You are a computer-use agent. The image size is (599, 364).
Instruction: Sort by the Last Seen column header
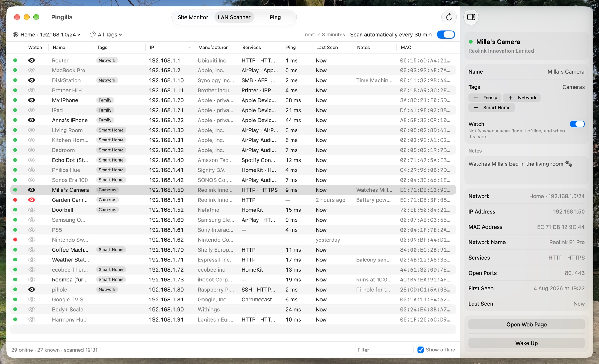[327, 48]
